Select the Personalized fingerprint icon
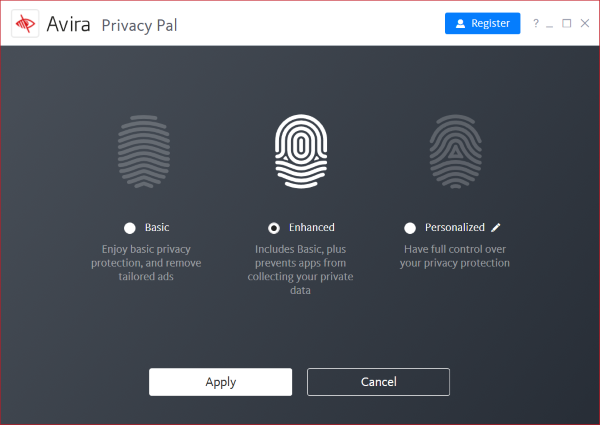600x425 pixels. coord(455,151)
